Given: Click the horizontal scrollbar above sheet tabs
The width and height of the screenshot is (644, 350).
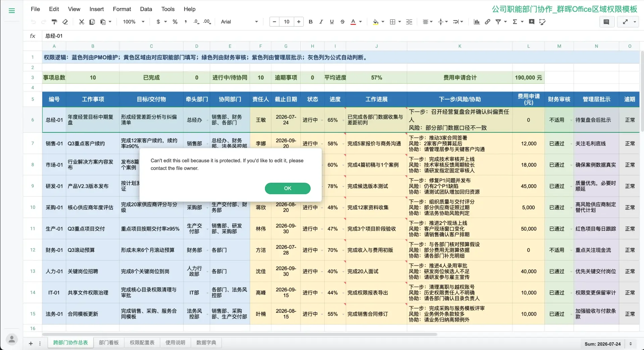Looking at the screenshot, I should click(x=239, y=334).
